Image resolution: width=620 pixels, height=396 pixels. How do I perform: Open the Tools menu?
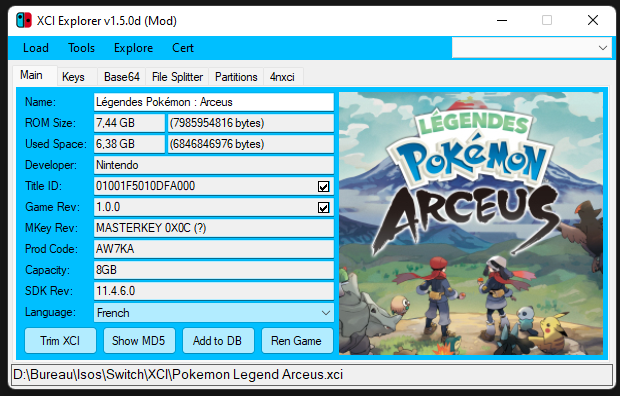pyautogui.click(x=81, y=48)
